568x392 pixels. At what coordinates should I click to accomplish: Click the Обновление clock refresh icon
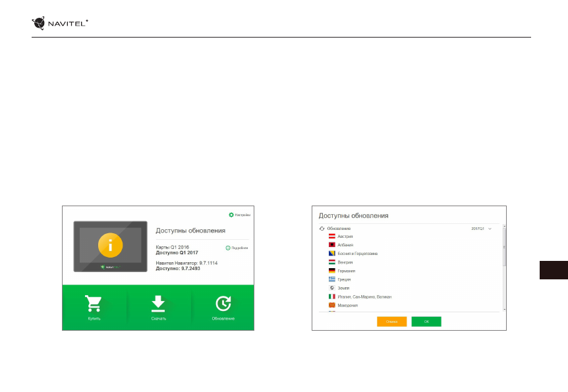[223, 303]
